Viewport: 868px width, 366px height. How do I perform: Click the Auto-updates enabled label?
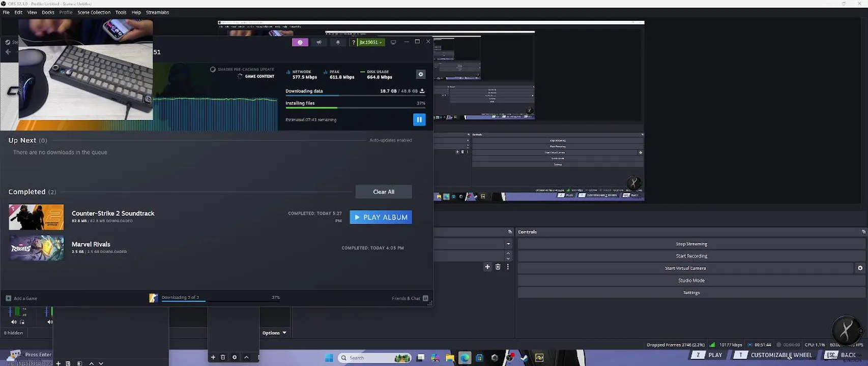(x=391, y=140)
